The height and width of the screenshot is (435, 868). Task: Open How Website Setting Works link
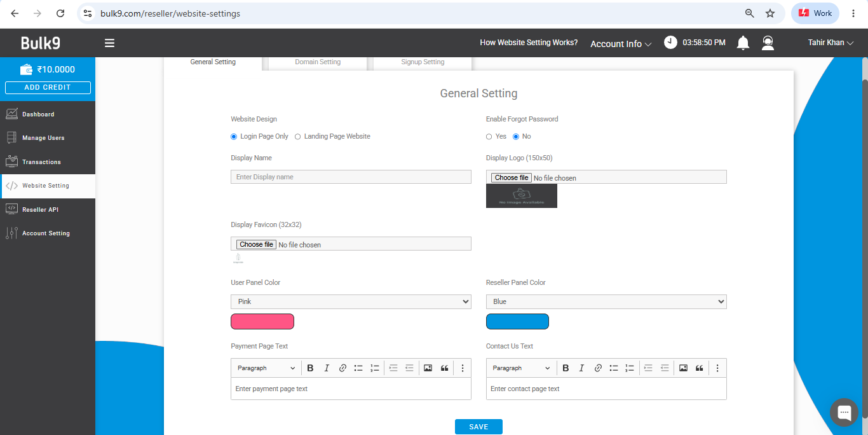click(529, 43)
